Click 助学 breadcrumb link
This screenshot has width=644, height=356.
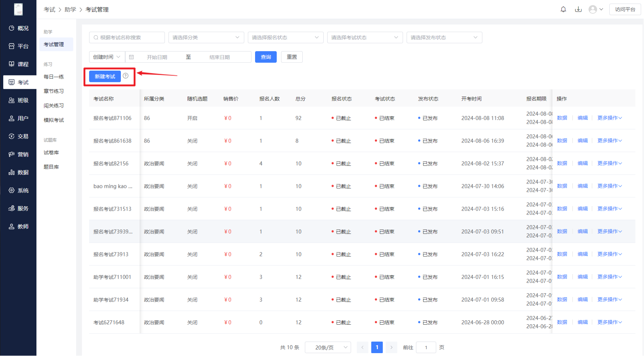70,10
